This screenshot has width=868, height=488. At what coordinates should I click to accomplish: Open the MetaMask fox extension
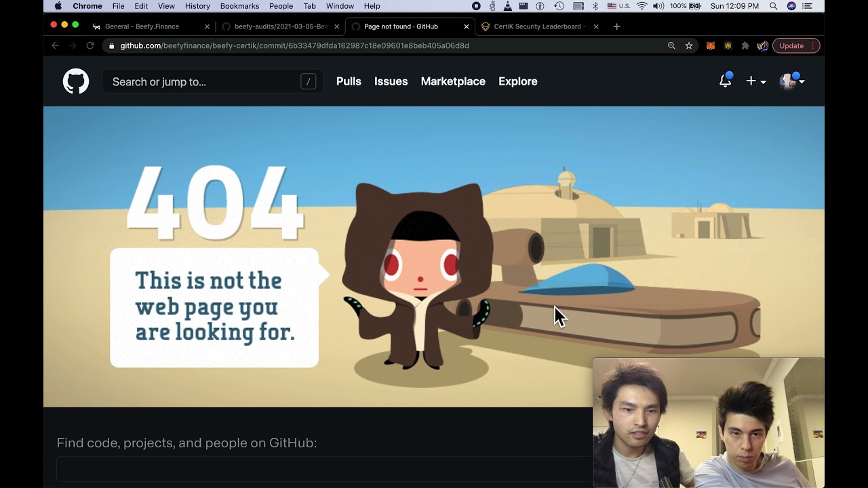(711, 45)
